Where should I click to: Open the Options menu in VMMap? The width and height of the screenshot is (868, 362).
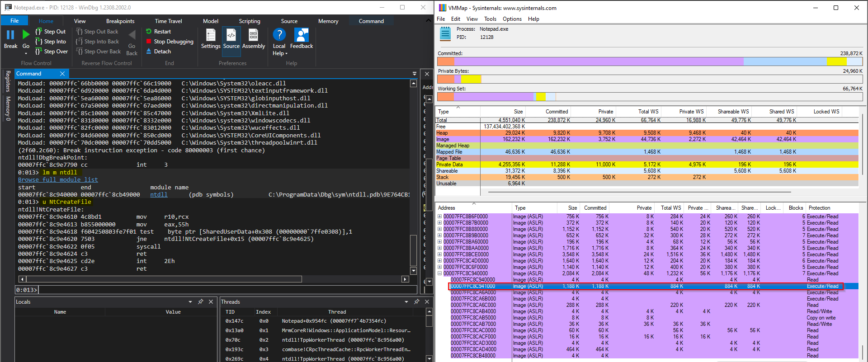point(512,19)
